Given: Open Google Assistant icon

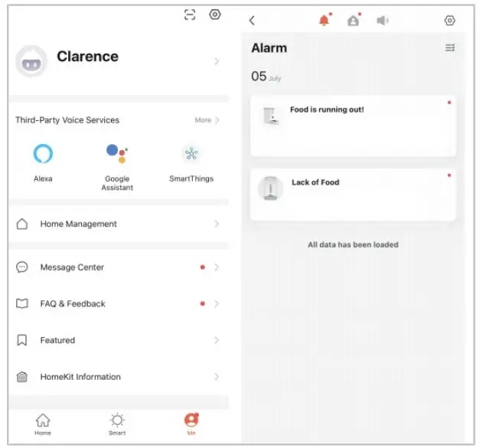Looking at the screenshot, I should (x=117, y=153).
